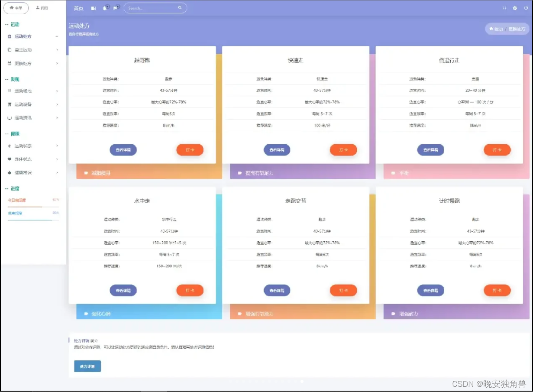Click 打卡 on the 快速走 card
533x392 pixels.
click(x=343, y=149)
